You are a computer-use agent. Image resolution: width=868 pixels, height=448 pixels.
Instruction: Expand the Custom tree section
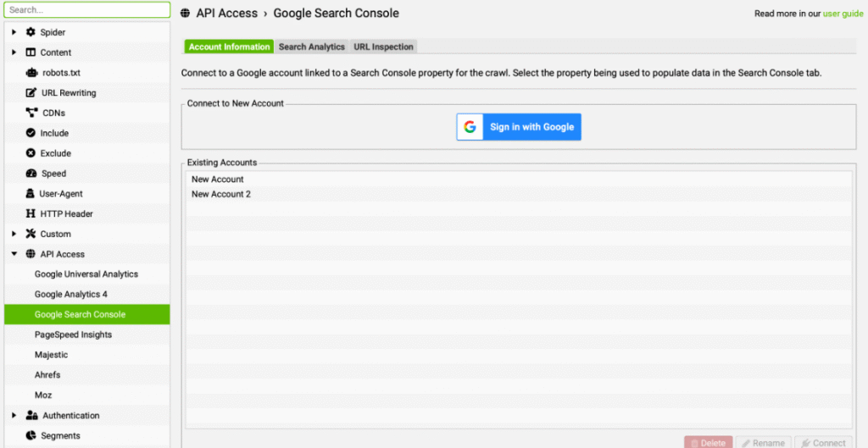pyautogui.click(x=14, y=234)
